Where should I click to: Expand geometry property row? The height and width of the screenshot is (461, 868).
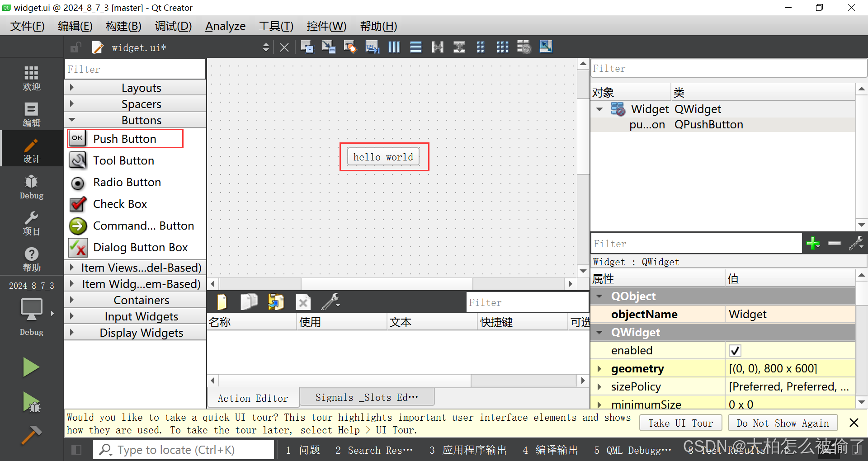point(599,369)
